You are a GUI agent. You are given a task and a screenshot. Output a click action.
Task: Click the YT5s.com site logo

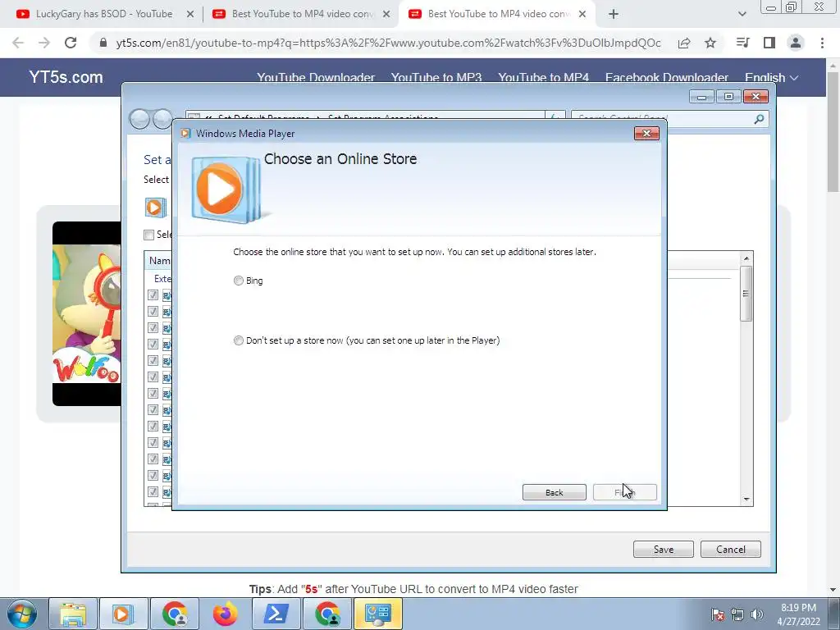click(66, 77)
